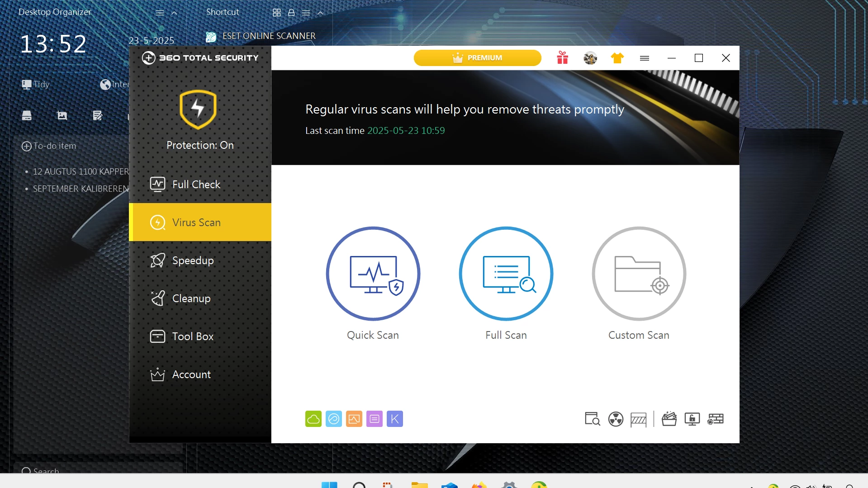
Task: Open the striped barrier quarantine icon
Action: [638, 420]
